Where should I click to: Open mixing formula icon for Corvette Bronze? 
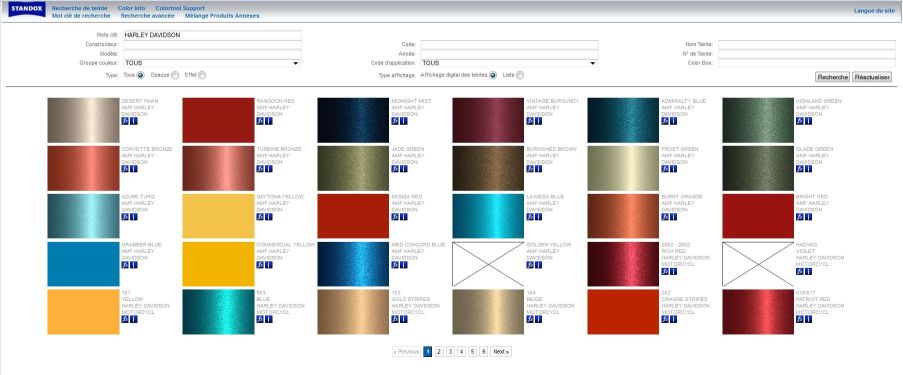(x=125, y=169)
